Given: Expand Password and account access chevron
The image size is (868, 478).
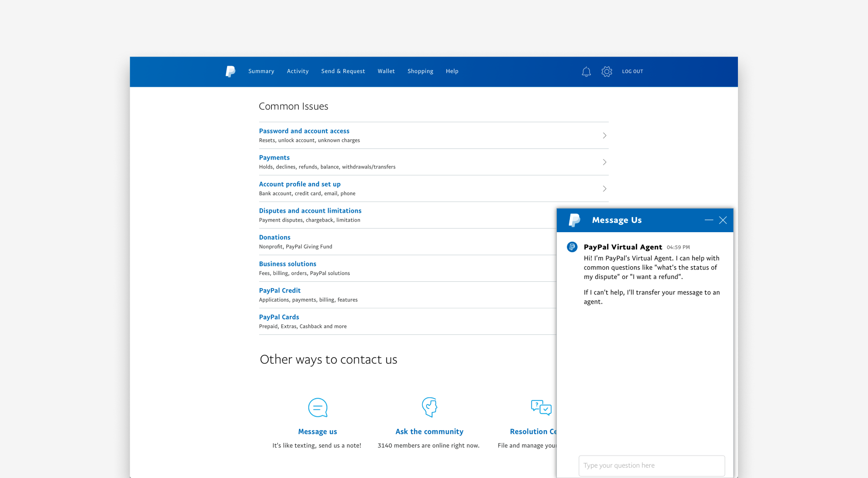Looking at the screenshot, I should pyautogui.click(x=604, y=135).
